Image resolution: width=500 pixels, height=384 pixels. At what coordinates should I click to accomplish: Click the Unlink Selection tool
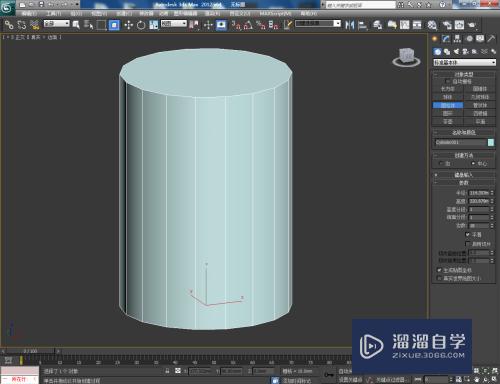[x=22, y=25]
